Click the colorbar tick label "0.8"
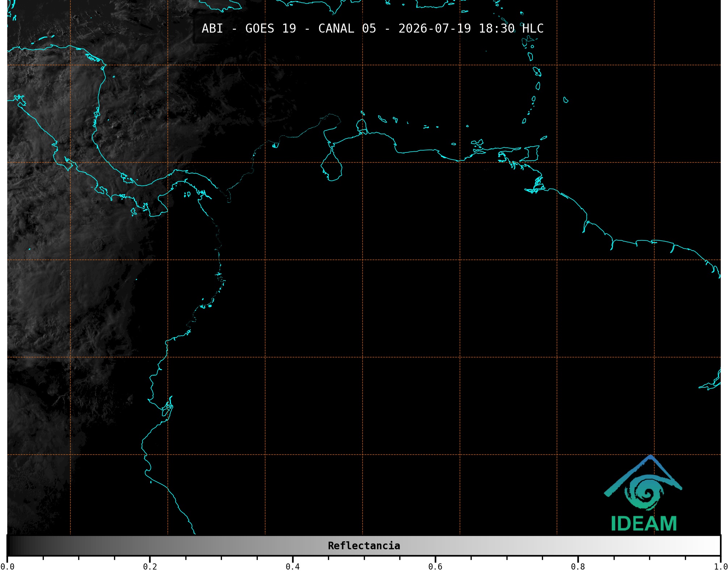728x571 pixels. [578, 566]
